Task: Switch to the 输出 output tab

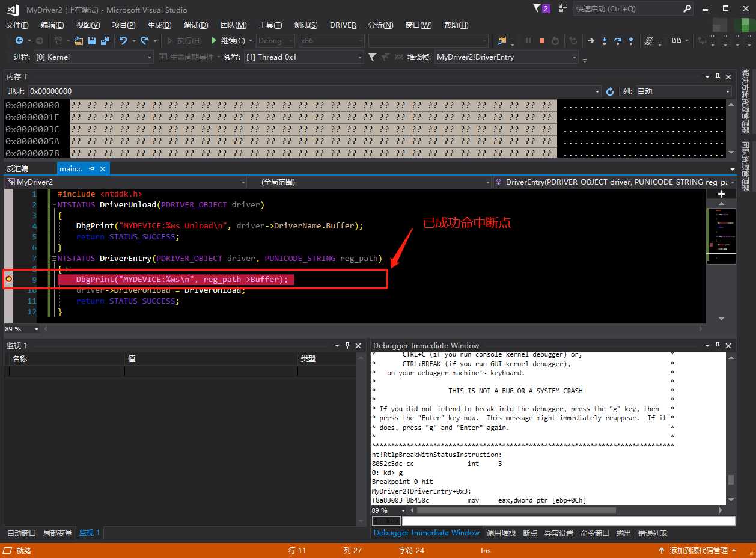Action: click(x=624, y=533)
